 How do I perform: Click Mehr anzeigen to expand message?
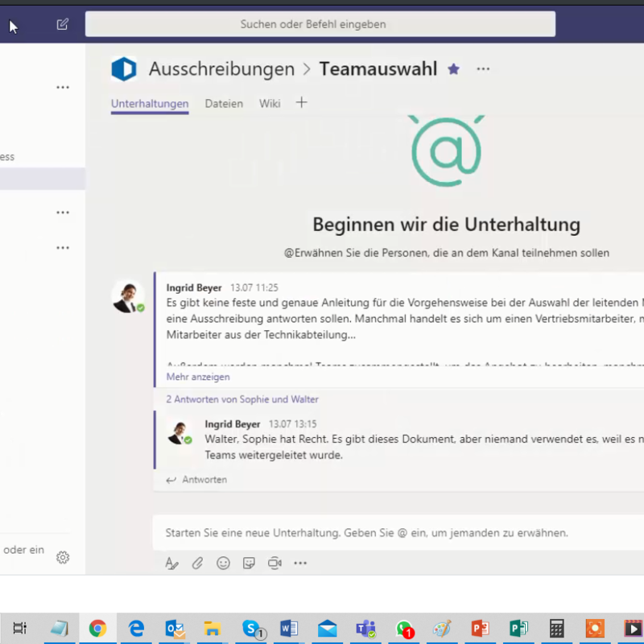[x=198, y=377]
